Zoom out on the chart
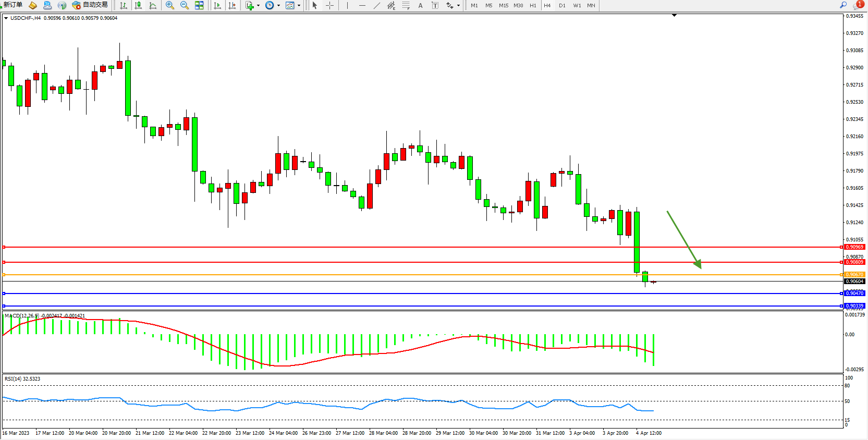This screenshot has height=440, width=868. coord(185,5)
